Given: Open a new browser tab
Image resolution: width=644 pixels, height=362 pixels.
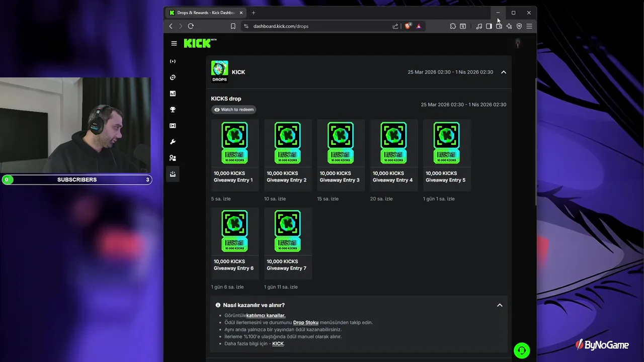Looking at the screenshot, I should (254, 13).
